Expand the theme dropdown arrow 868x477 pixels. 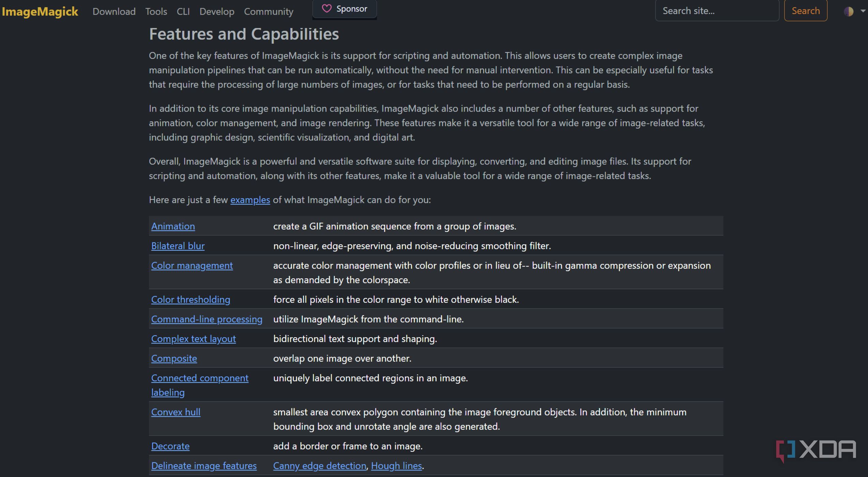coord(863,11)
